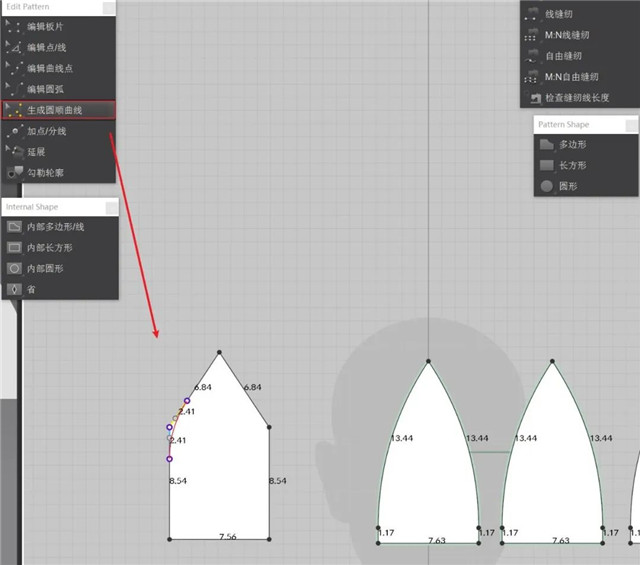The image size is (640, 565).
Task: Pick the 线缝纫 segment sewing icon
Action: [531, 15]
